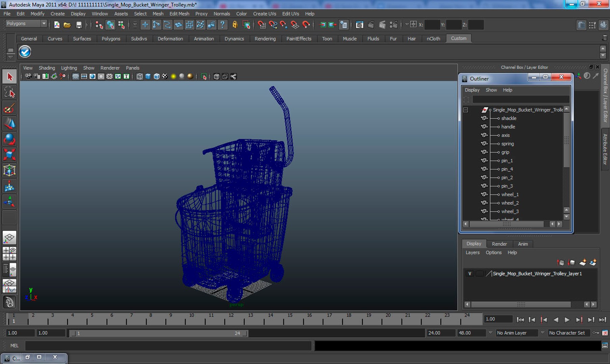Screen dimensions: 610x364
Task: Toggle layer display type box
Action: coord(479,274)
